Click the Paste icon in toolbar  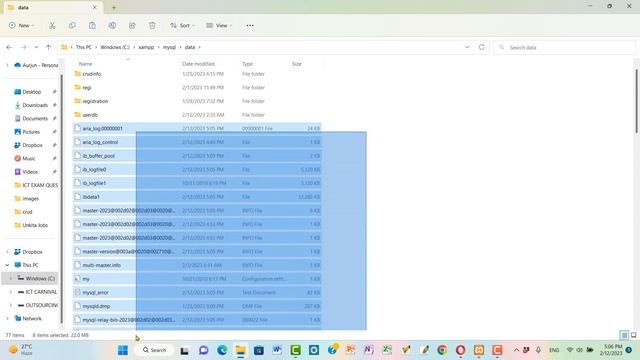[x=92, y=25]
